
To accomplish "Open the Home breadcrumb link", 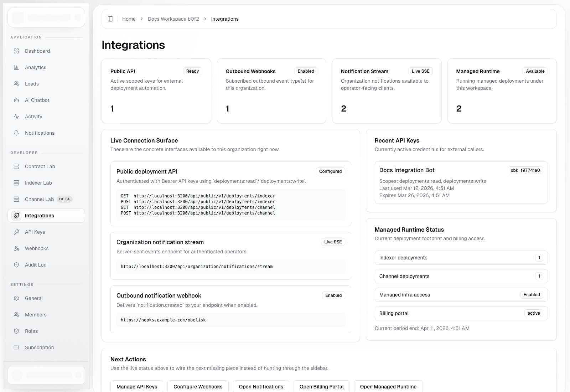I will click(x=129, y=19).
